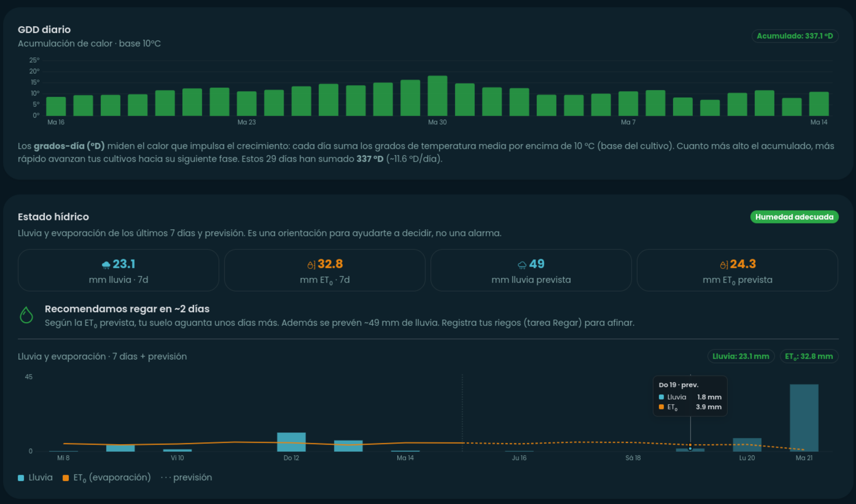This screenshot has height=504, width=856.
Task: Click the rain cloud icon beside 23.1
Action: click(x=106, y=265)
